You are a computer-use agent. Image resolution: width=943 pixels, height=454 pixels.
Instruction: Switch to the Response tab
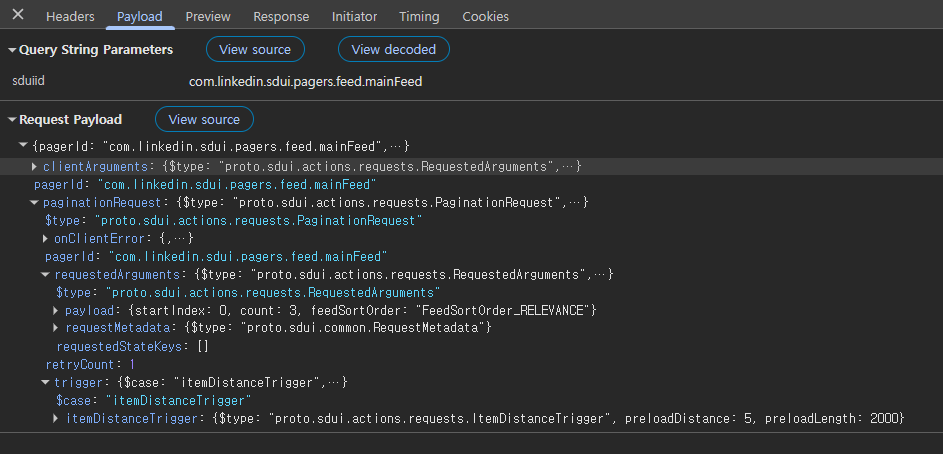tap(281, 16)
